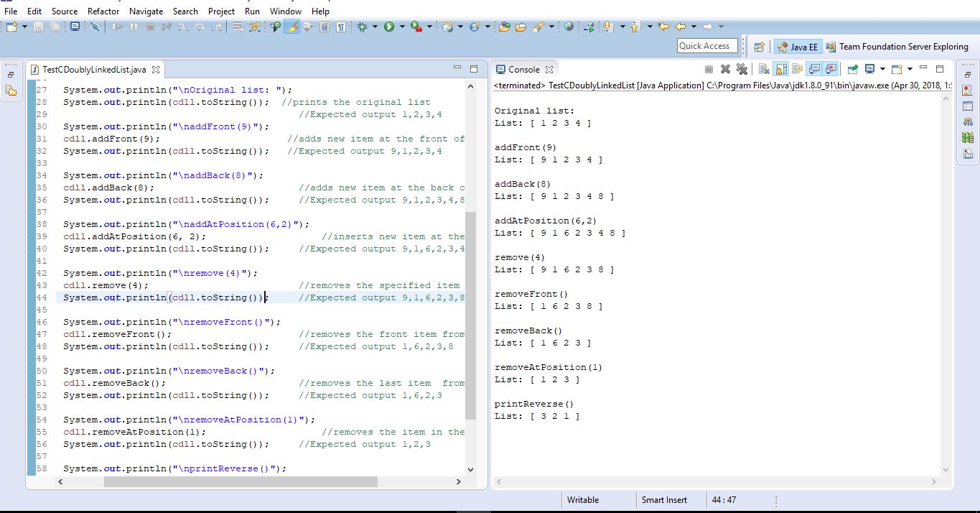Open the Refactor menu
The image size is (980, 513).
(x=103, y=11)
